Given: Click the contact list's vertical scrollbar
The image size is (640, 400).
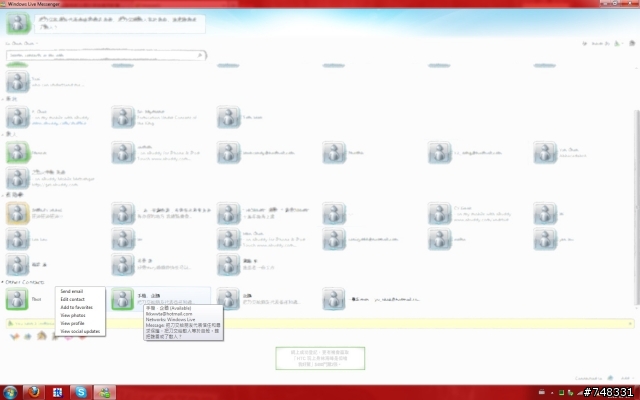Looking at the screenshot, I should pos(636,207).
